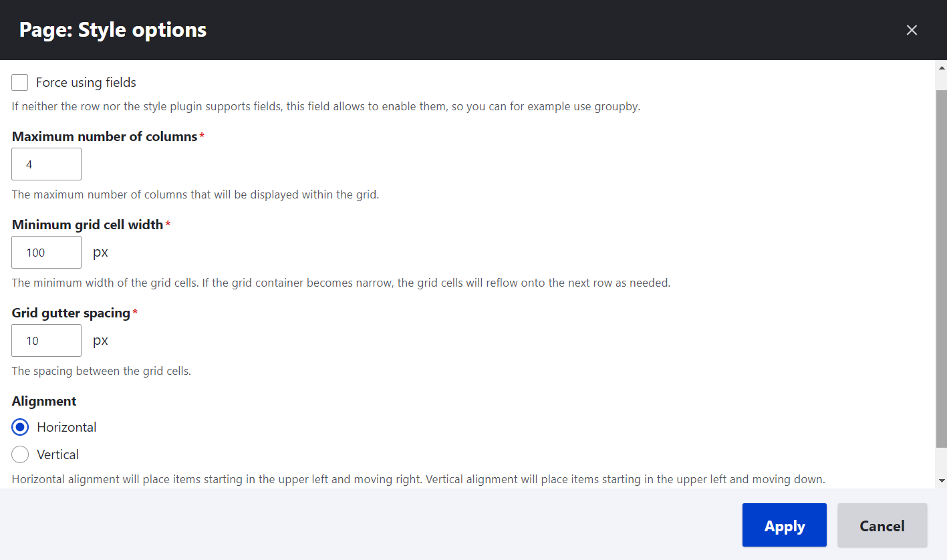Click the Grid gutter spacing label
Screen dimensions: 947x560
click(x=70, y=313)
